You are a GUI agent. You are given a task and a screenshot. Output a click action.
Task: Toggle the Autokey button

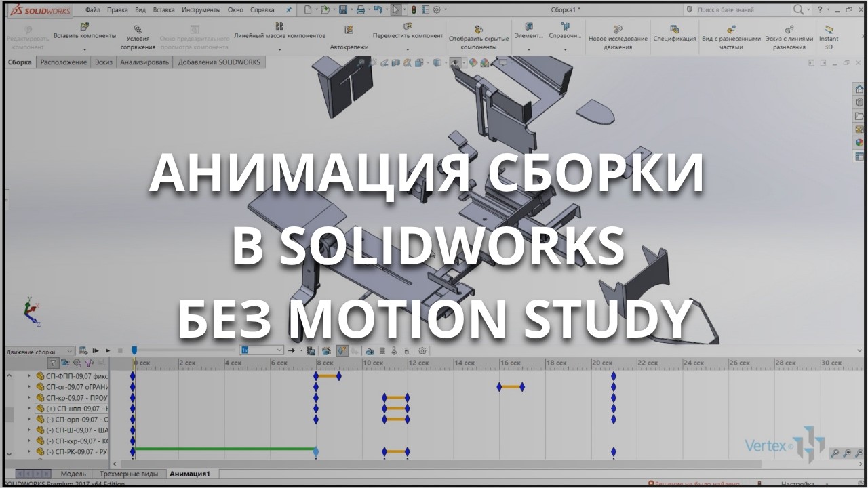coord(342,350)
